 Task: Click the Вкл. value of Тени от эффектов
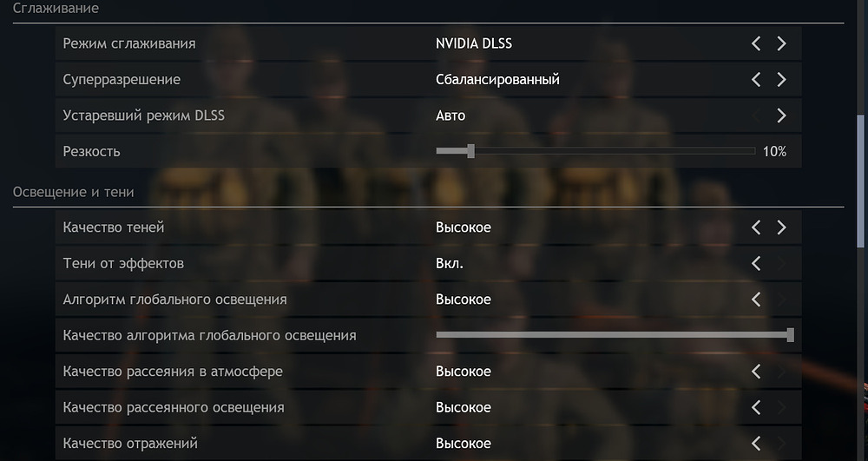[450, 263]
